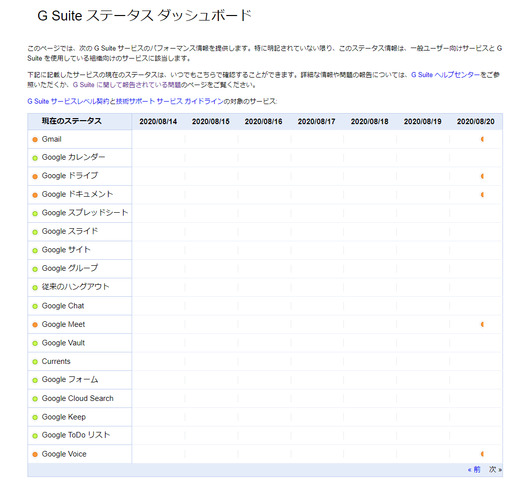
Task: Click the orange status dot beside Google ドキュメント
Action: (x=35, y=195)
